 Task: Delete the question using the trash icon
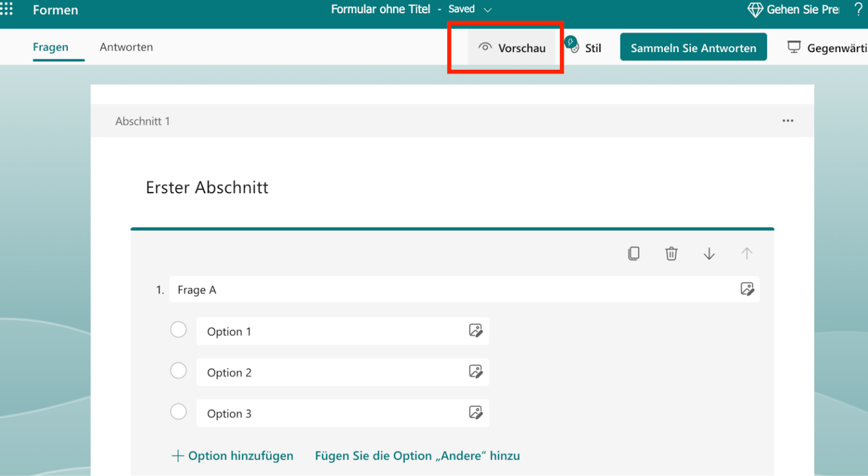(671, 253)
